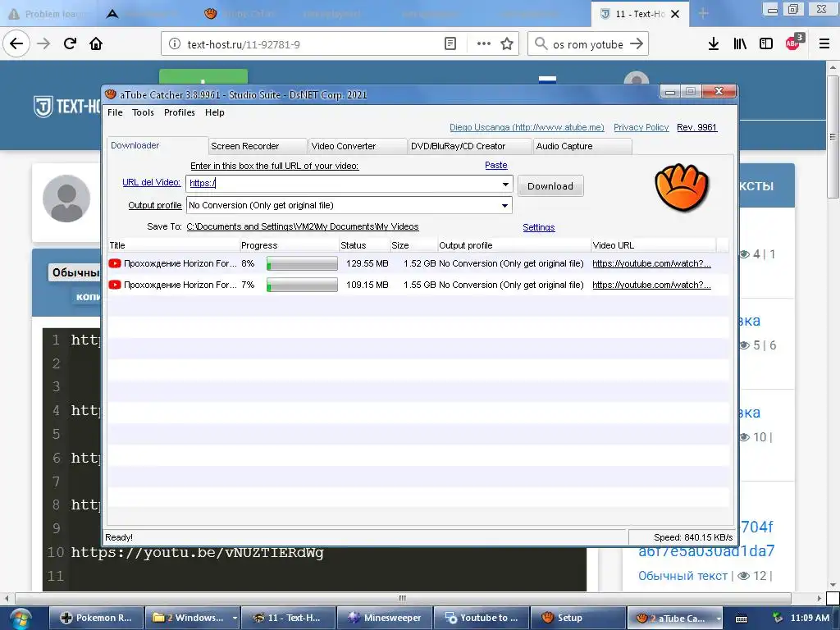Open Pokemon R... taskbar item
Image resolution: width=840 pixels, height=630 pixels.
coord(97,618)
